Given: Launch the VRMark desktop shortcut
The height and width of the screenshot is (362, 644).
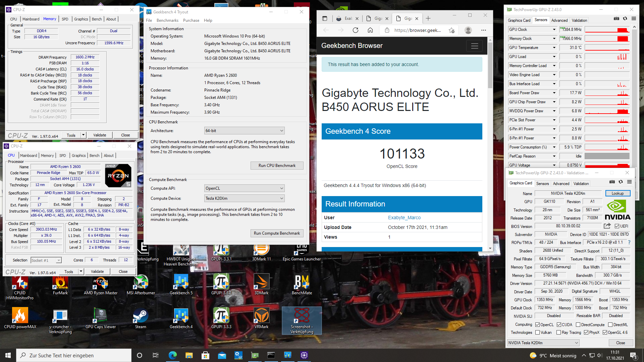Looking at the screenshot, I should coord(261,318).
